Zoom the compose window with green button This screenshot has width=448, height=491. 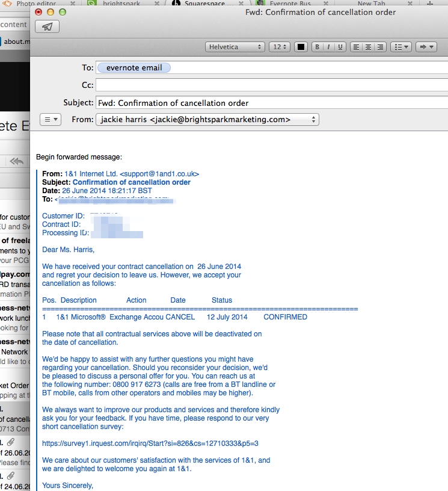tap(63, 12)
